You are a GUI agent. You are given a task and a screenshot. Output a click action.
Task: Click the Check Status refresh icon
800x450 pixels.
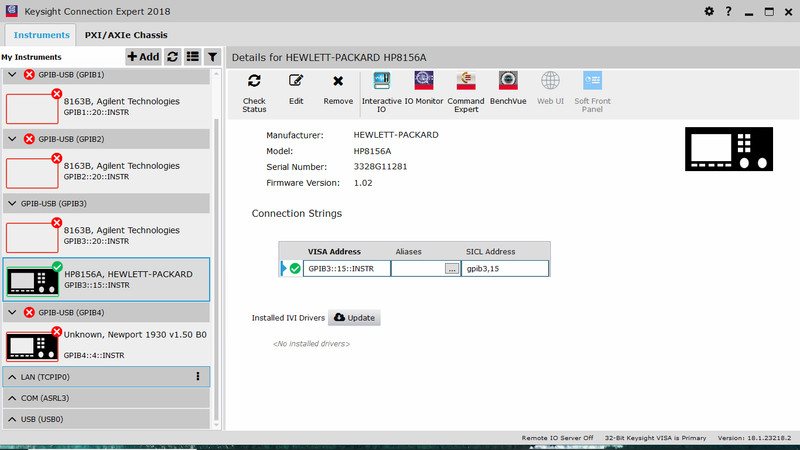[254, 81]
